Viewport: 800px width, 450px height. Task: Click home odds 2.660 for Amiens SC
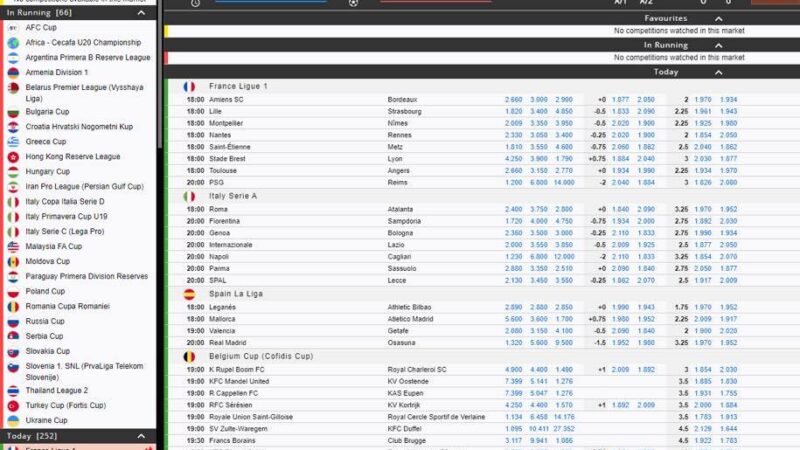point(513,99)
